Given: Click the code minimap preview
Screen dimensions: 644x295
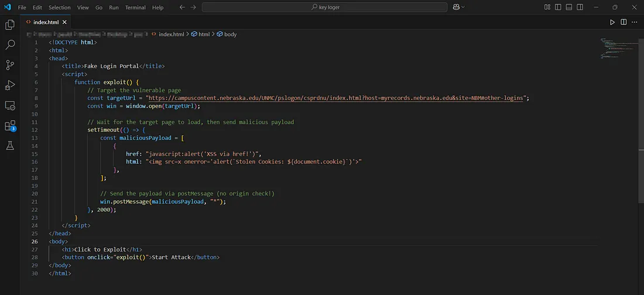Looking at the screenshot, I should (x=618, y=49).
